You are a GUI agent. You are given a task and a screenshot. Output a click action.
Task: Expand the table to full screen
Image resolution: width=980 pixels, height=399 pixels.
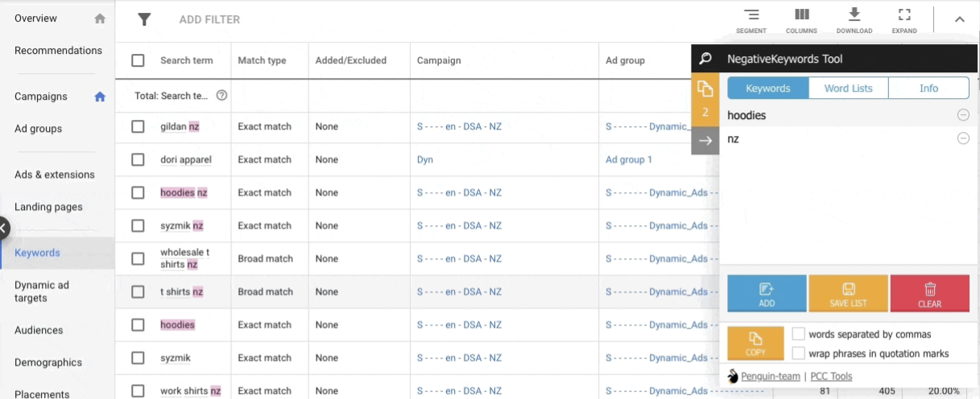(904, 20)
